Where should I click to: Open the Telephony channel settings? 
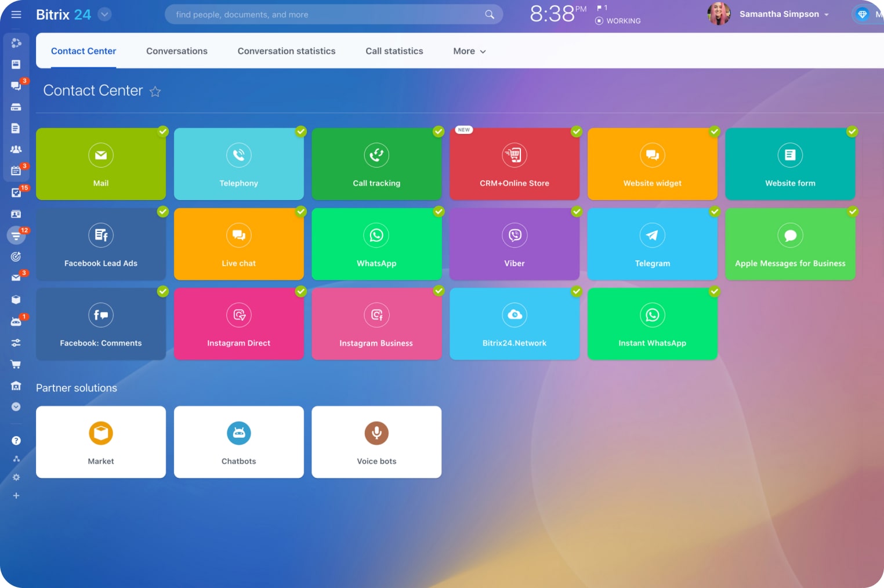[x=238, y=164]
